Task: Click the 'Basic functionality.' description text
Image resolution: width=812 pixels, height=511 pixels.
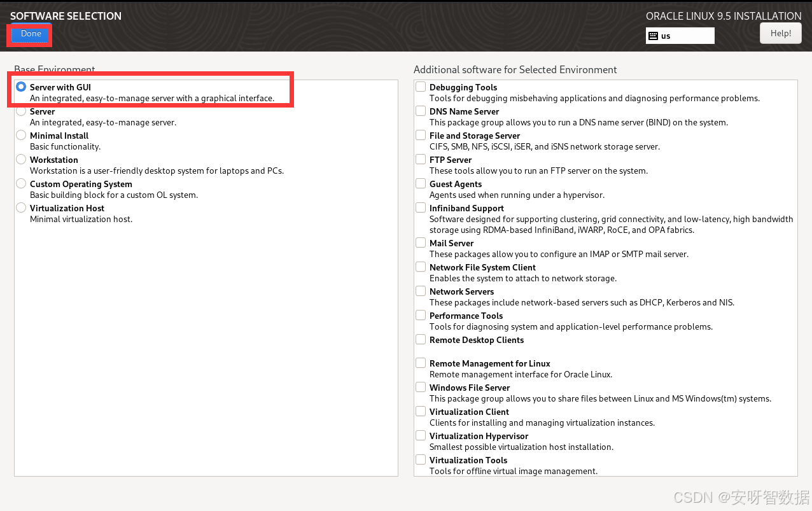Action: 65,147
